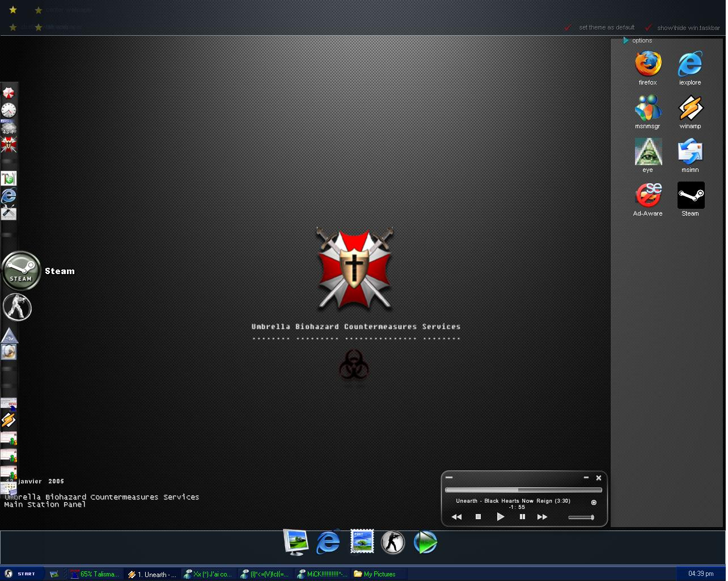Launch Counter-Strike from left sidebar

17,307
